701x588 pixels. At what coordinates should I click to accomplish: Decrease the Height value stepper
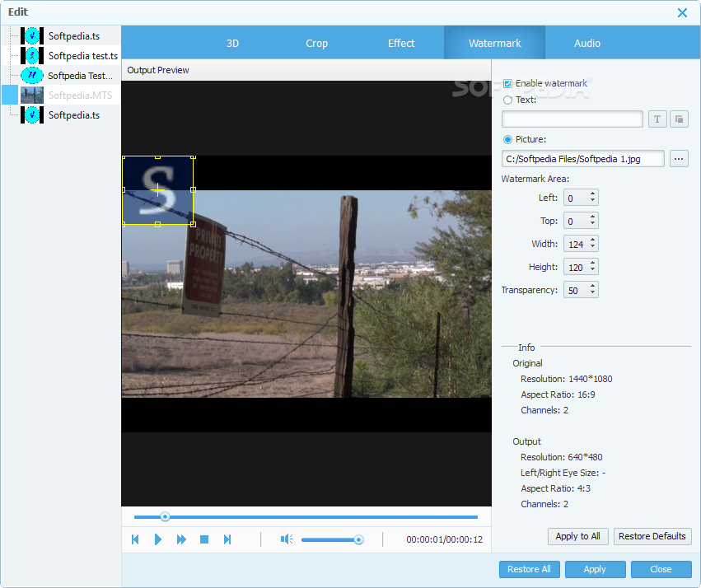click(x=592, y=270)
